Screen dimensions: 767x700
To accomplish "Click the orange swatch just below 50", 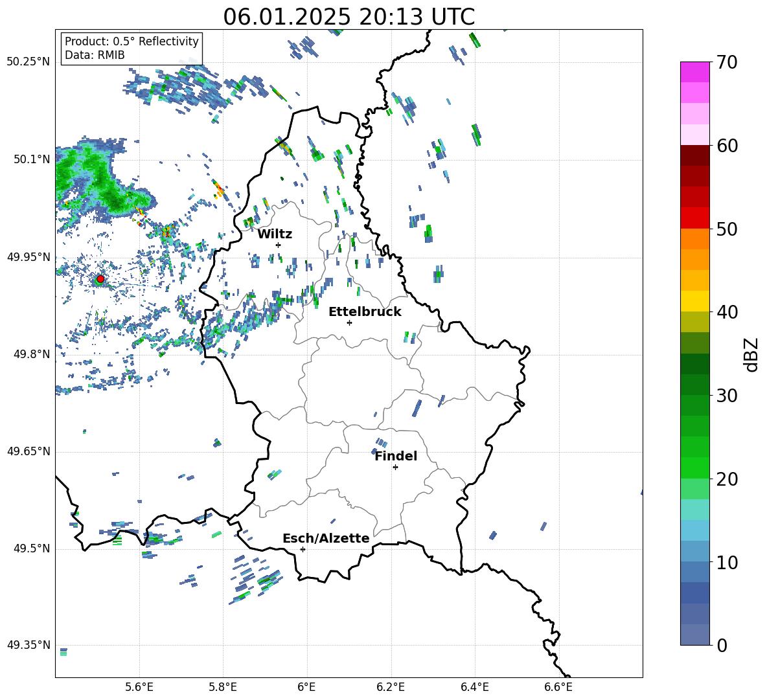I will point(694,239).
